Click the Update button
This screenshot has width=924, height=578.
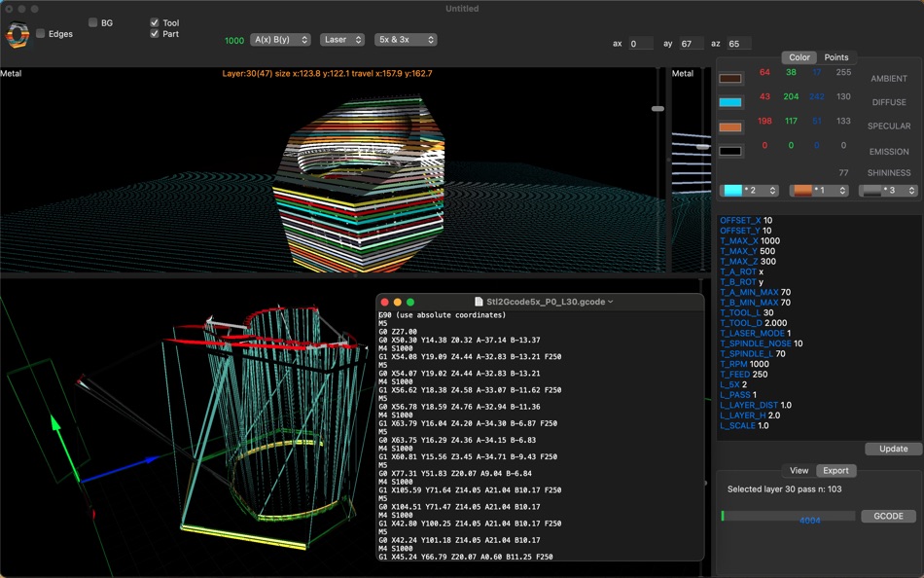pos(893,449)
